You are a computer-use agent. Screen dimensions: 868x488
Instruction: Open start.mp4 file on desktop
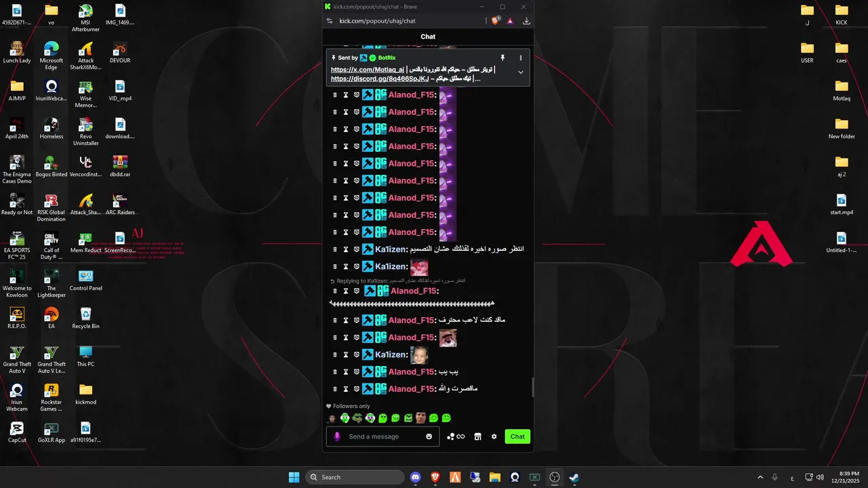pos(842,204)
